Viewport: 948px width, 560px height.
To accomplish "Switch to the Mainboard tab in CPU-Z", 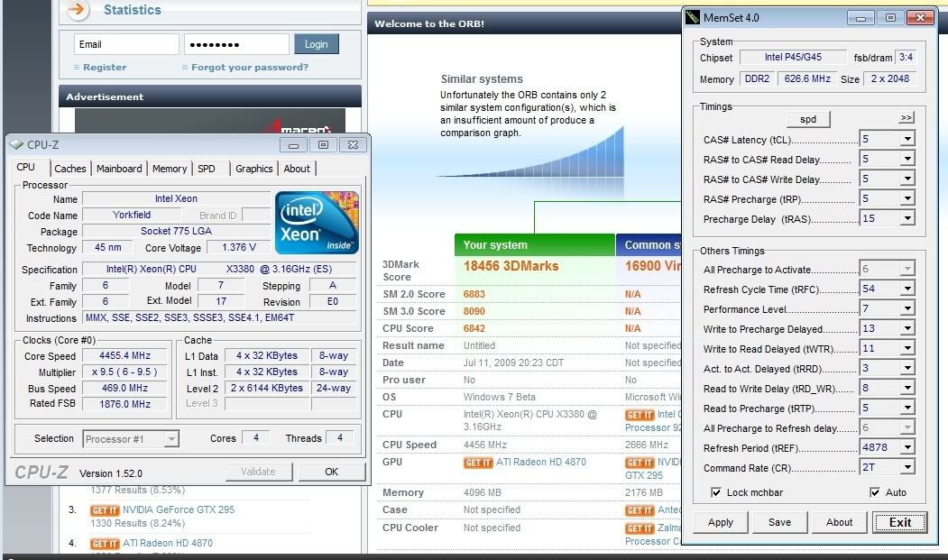I will 119,169.
